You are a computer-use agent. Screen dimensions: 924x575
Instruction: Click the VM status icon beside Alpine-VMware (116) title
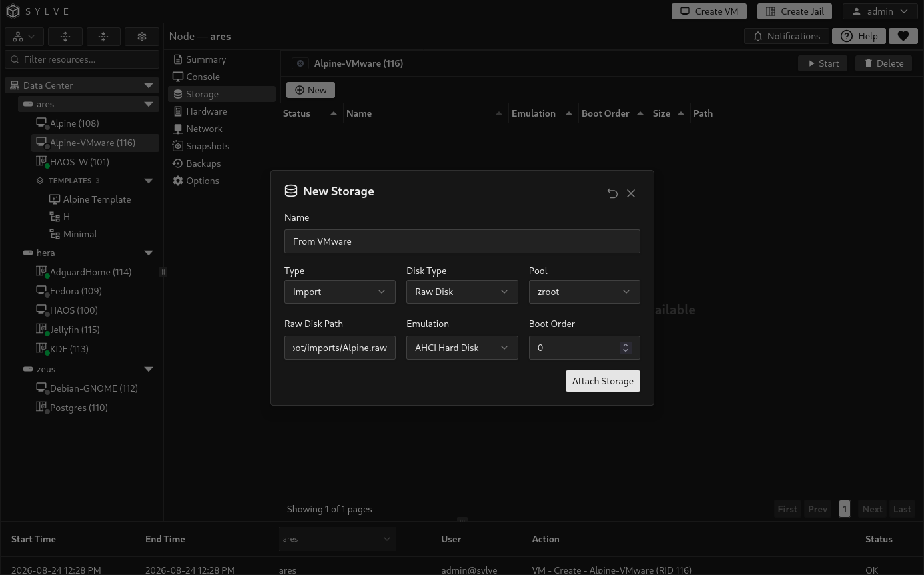(300, 63)
